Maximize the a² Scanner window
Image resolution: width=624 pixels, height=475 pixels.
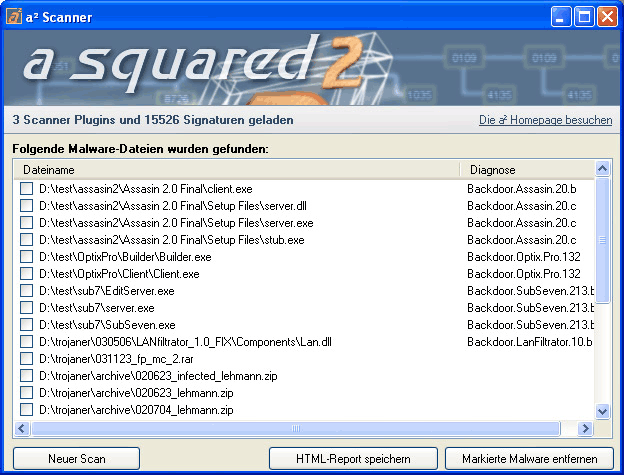(584, 17)
